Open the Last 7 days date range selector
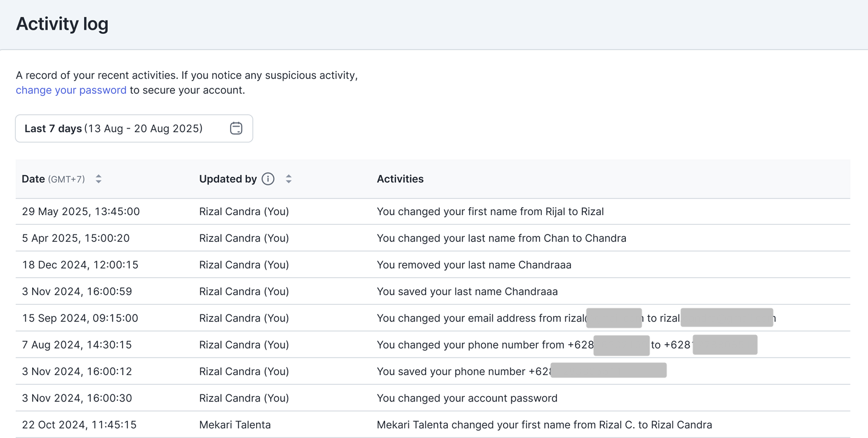Image resolution: width=868 pixels, height=438 pixels. click(133, 128)
